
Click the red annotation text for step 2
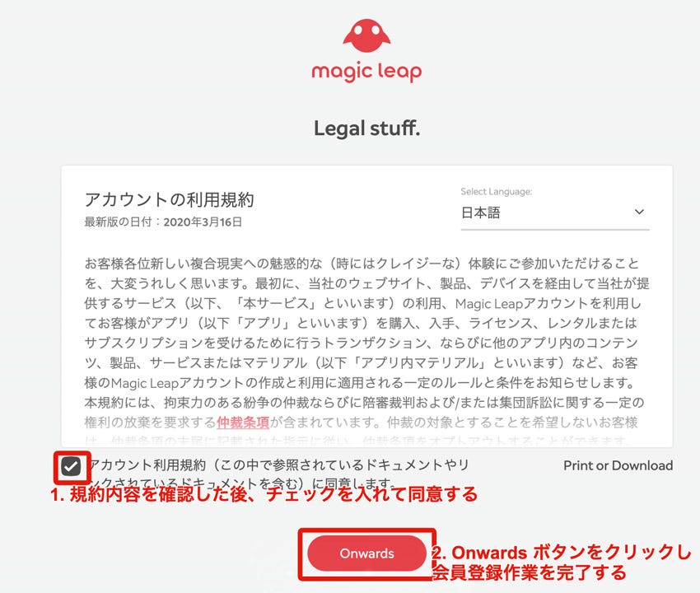(x=562, y=563)
